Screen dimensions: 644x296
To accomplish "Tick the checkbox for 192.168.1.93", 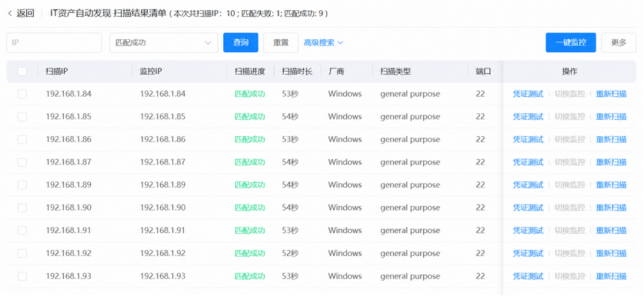I will pyautogui.click(x=22, y=276).
